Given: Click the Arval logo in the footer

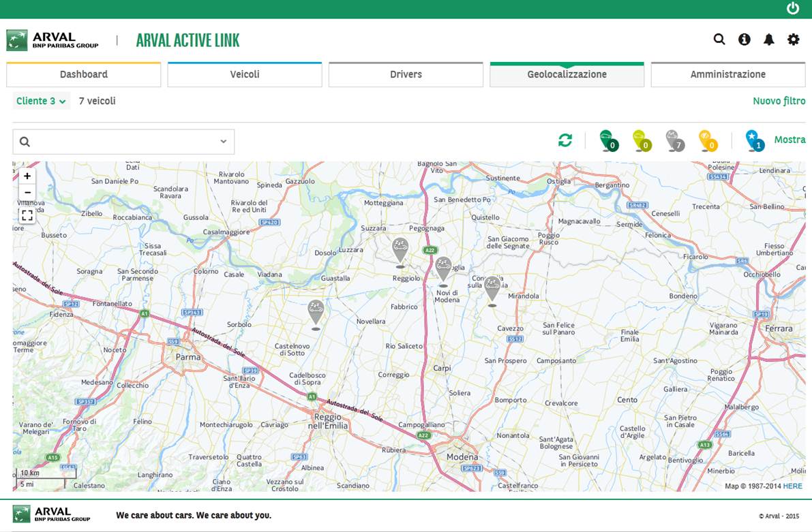Looking at the screenshot, I should tap(51, 514).
